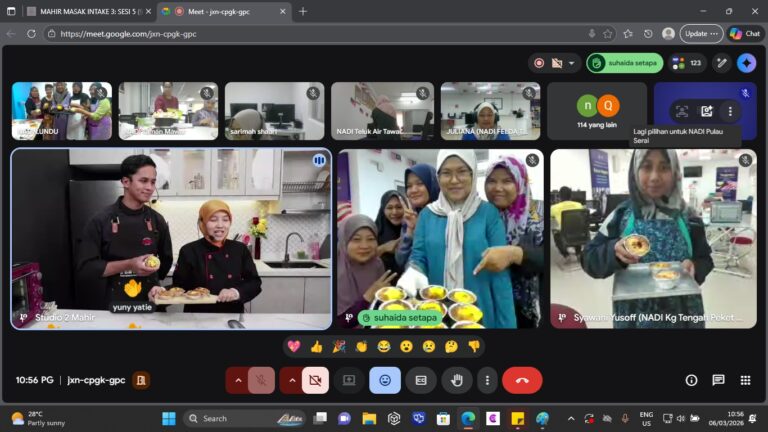This screenshot has width=768, height=432.
Task: Click the 114 yang lain participants tile
Action: pos(597,110)
